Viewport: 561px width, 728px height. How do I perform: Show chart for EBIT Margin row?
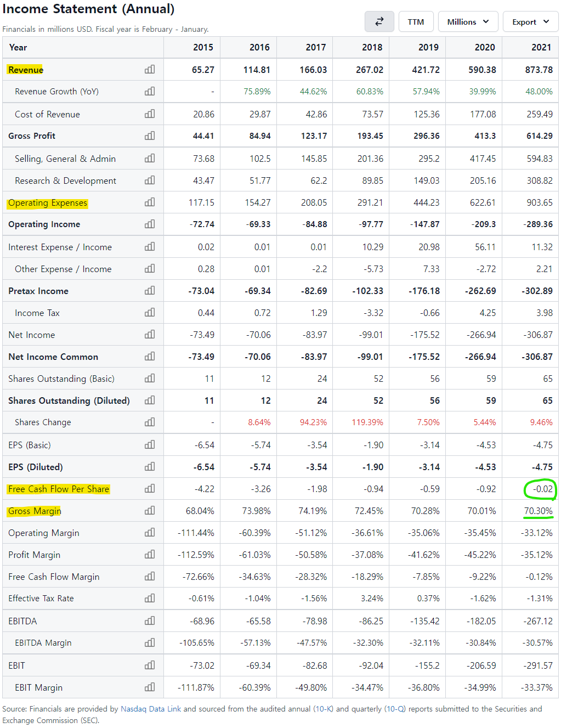pos(150,687)
